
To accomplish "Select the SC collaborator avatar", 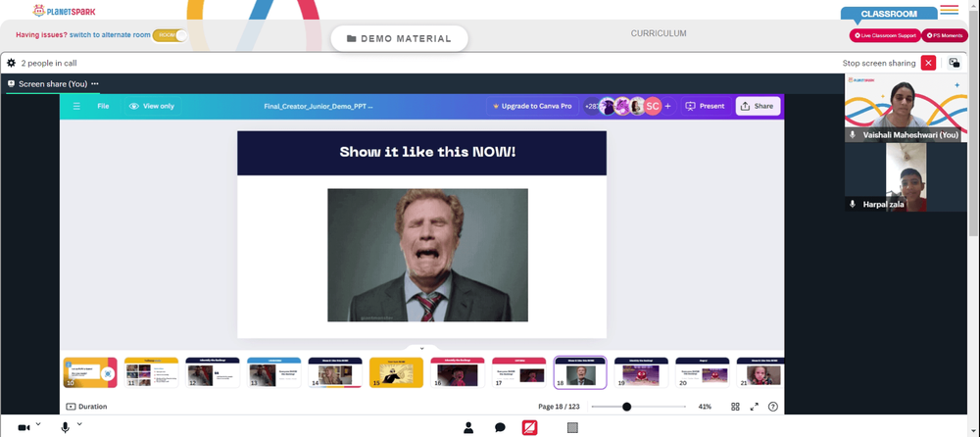I will [x=653, y=106].
